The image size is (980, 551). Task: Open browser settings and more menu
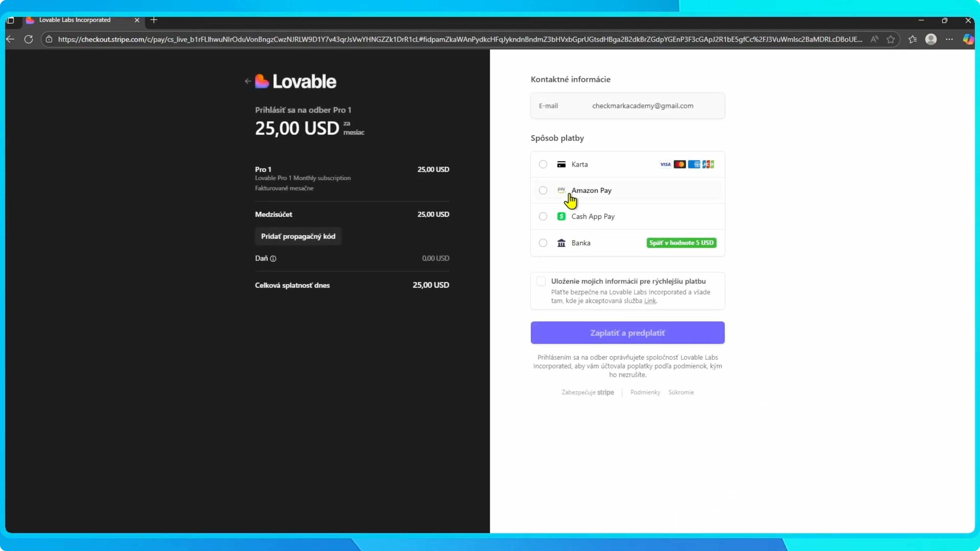click(950, 39)
